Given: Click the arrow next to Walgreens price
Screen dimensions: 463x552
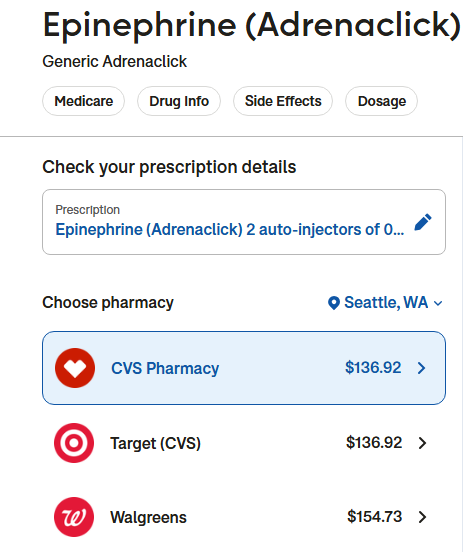Looking at the screenshot, I should 423,517.
